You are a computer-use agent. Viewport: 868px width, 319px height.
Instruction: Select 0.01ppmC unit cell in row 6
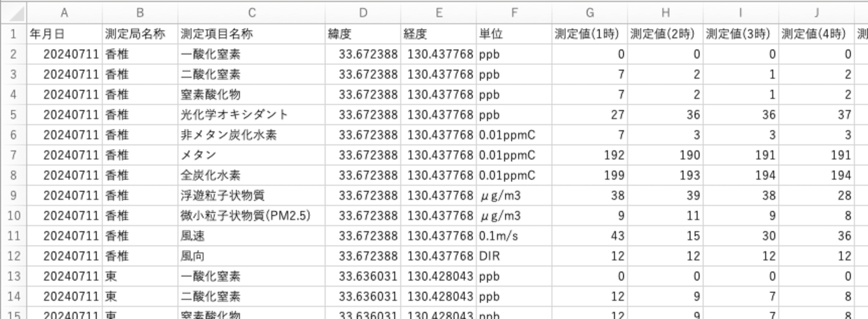coord(514,135)
